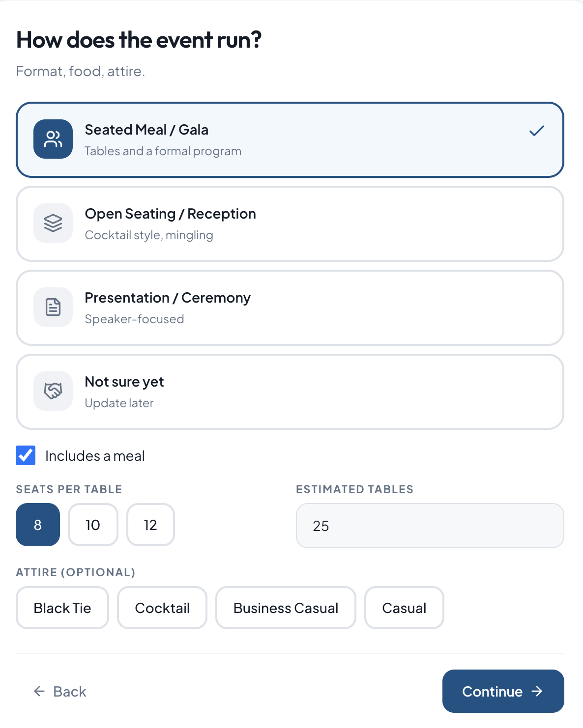Select Casual attire option
The height and width of the screenshot is (728, 583).
pos(404,608)
